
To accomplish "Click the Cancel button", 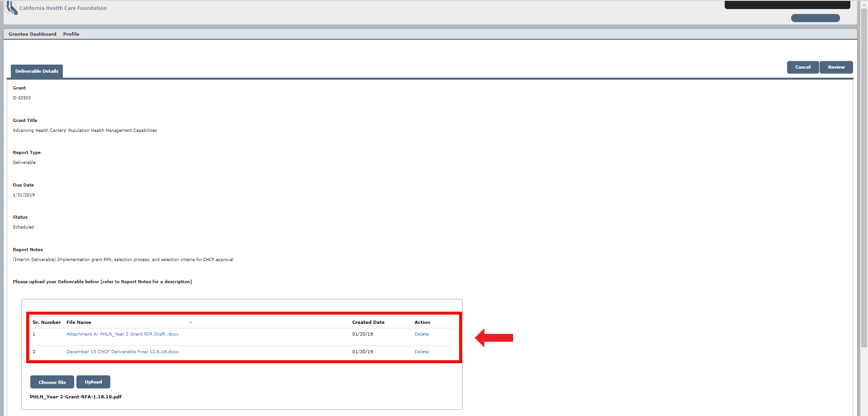I will (x=803, y=67).
